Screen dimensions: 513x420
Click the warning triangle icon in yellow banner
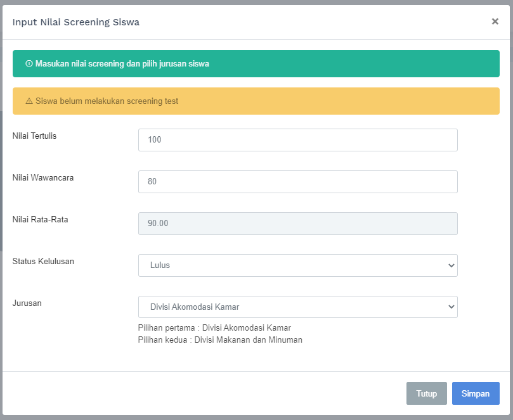29,101
